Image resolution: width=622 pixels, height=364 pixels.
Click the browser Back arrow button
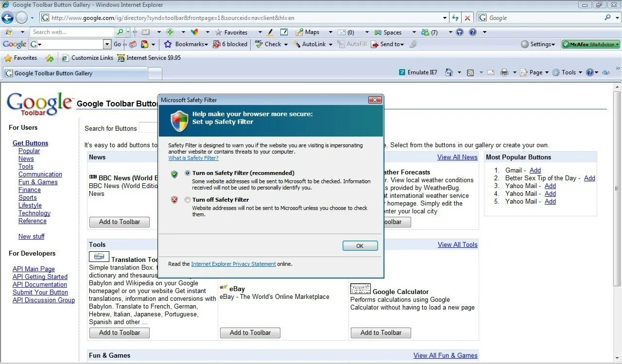click(x=7, y=18)
